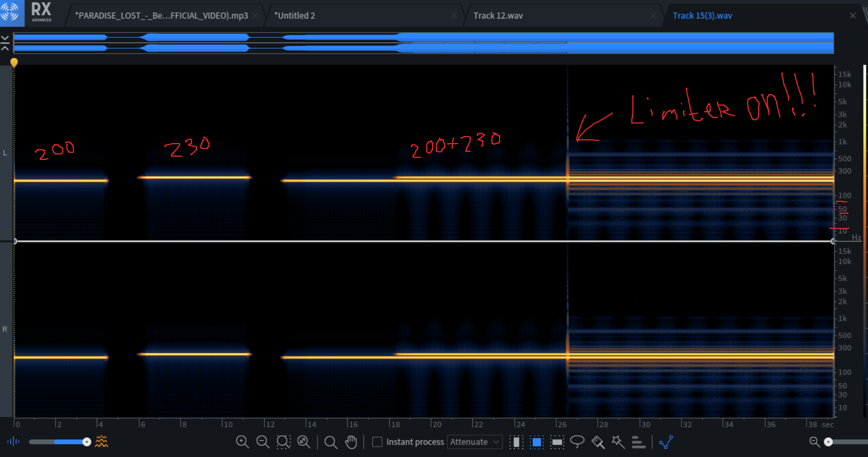Move the waveform/spectrogram opacity slider handle
The height and width of the screenshot is (457, 868).
coord(87,442)
